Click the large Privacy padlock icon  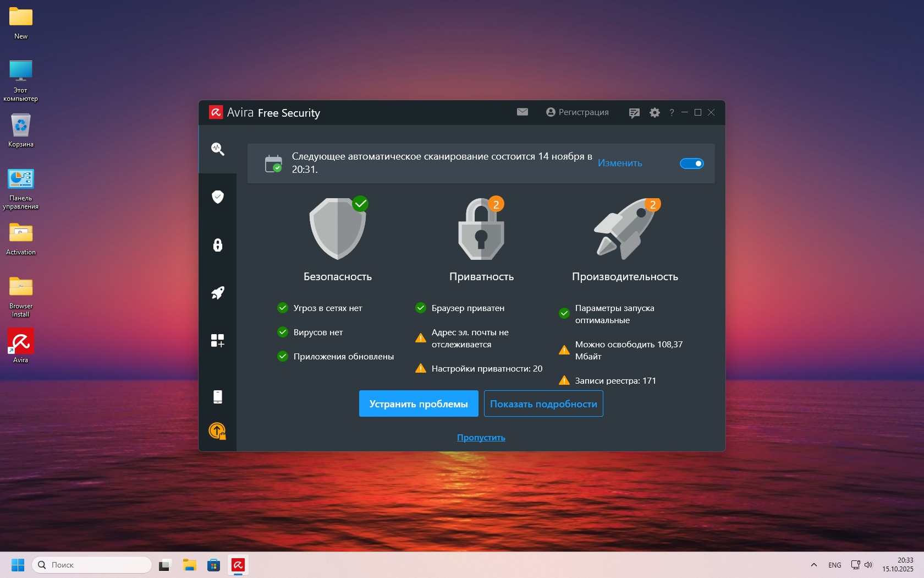point(481,228)
